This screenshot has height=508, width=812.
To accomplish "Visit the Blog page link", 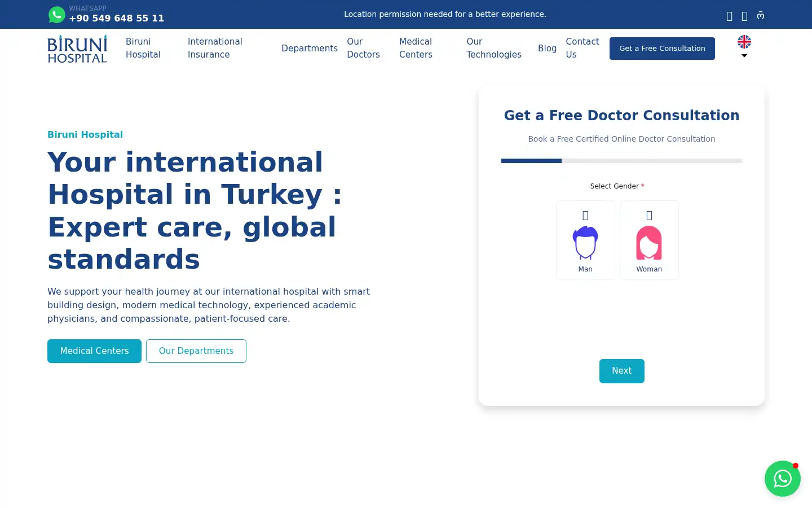I will click(547, 49).
